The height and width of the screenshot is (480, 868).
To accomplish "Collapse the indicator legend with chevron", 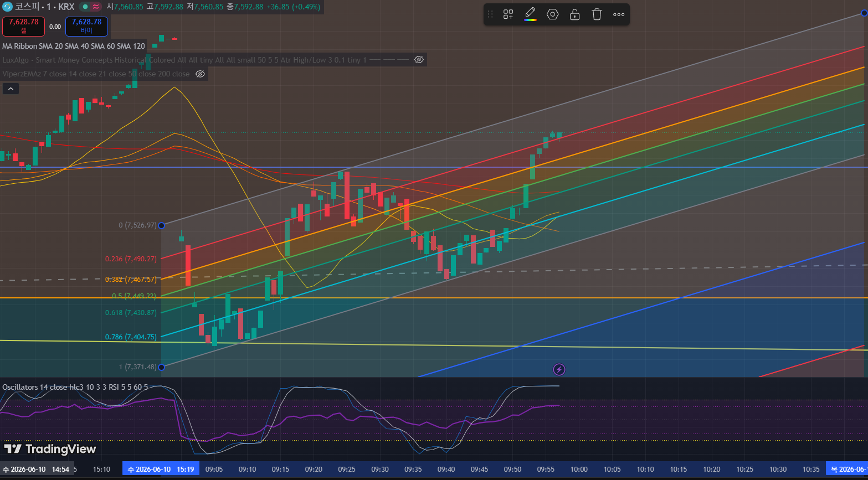I will coord(11,88).
